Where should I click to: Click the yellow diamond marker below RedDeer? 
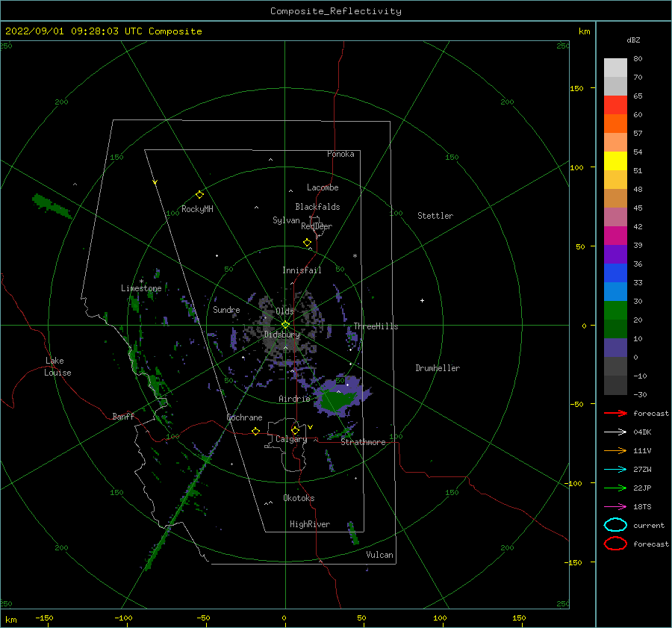coord(307,243)
